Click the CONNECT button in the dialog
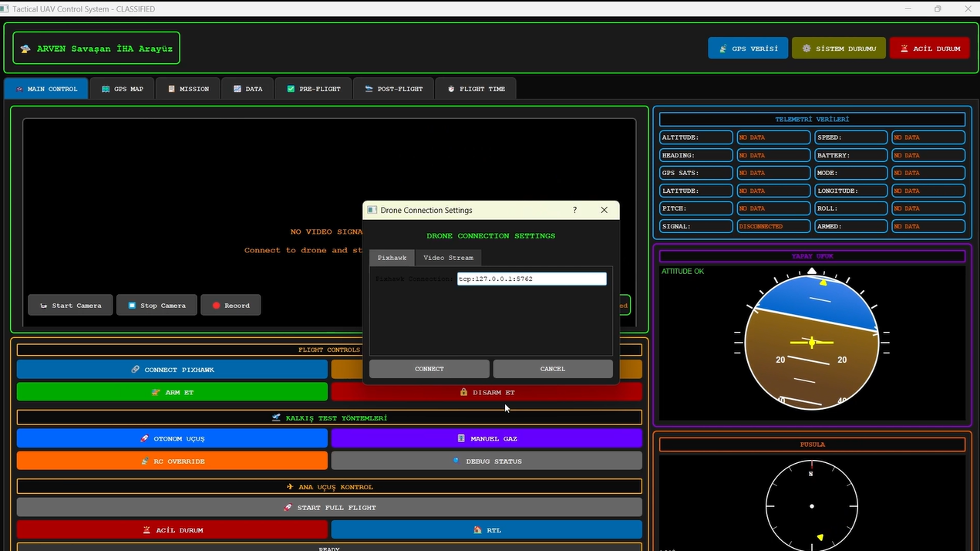The height and width of the screenshot is (551, 980). tap(429, 369)
